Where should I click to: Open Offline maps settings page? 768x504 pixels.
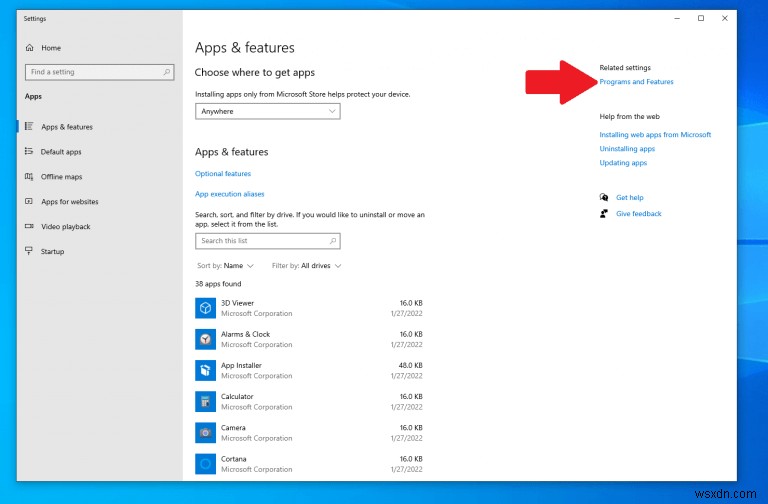pyautogui.click(x=62, y=177)
